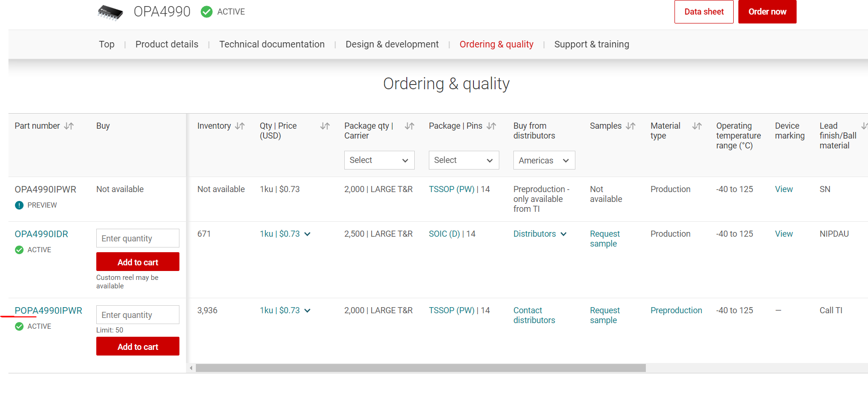The width and height of the screenshot is (868, 410).
Task: Sort by Package | Pins column
Action: (x=492, y=126)
